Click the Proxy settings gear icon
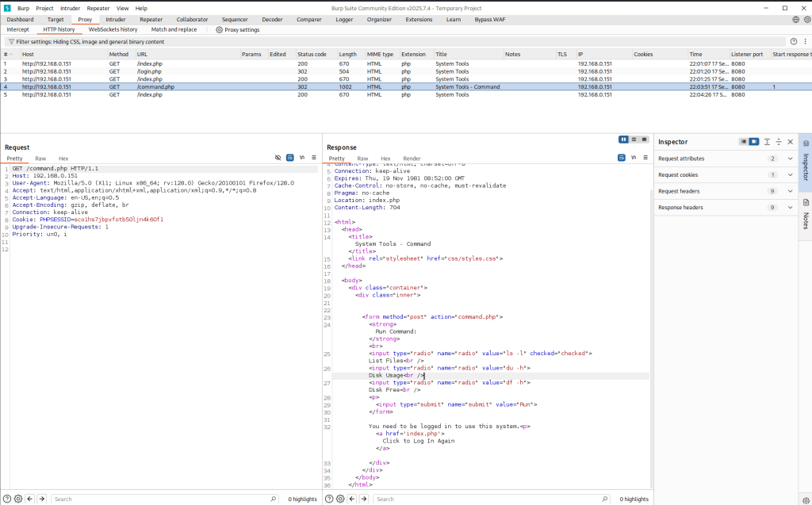Image resolution: width=812 pixels, height=505 pixels. tap(220, 29)
